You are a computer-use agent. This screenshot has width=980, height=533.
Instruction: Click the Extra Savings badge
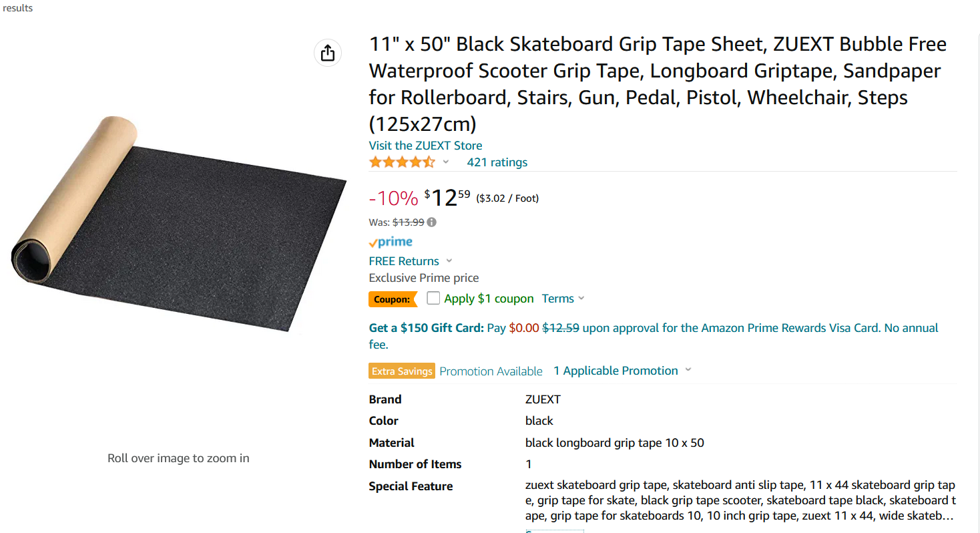pos(402,371)
